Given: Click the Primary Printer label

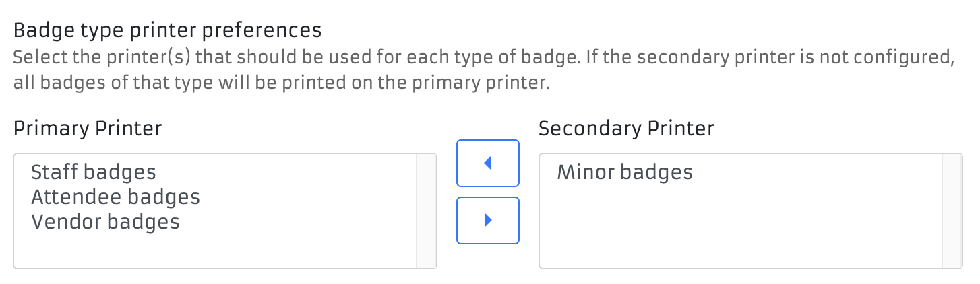Looking at the screenshot, I should coord(88,129).
